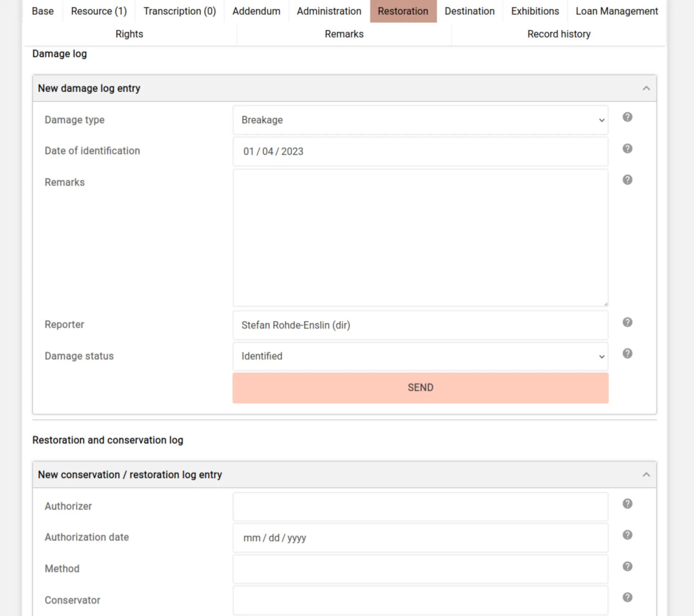Viewport: 694px width, 616px height.
Task: Click the Restoration and conservation log heading
Action: pos(108,440)
